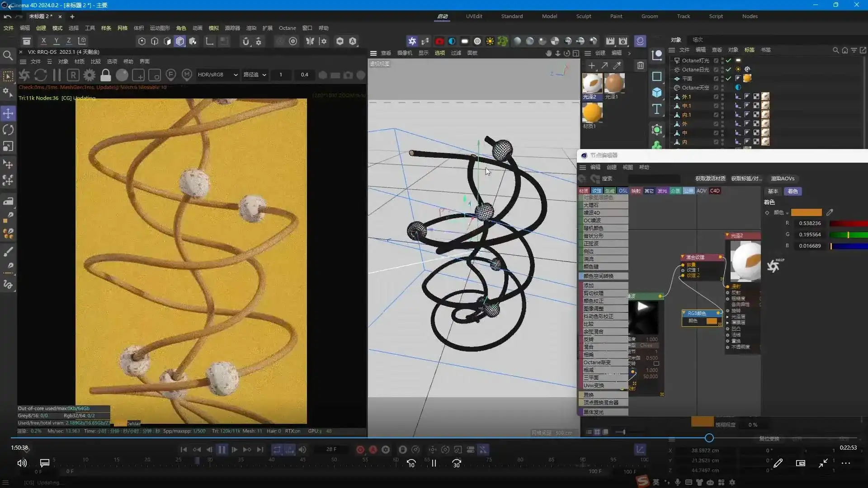868x488 pixels.
Task: Toggle the X axis lock
Action: tap(43, 41)
